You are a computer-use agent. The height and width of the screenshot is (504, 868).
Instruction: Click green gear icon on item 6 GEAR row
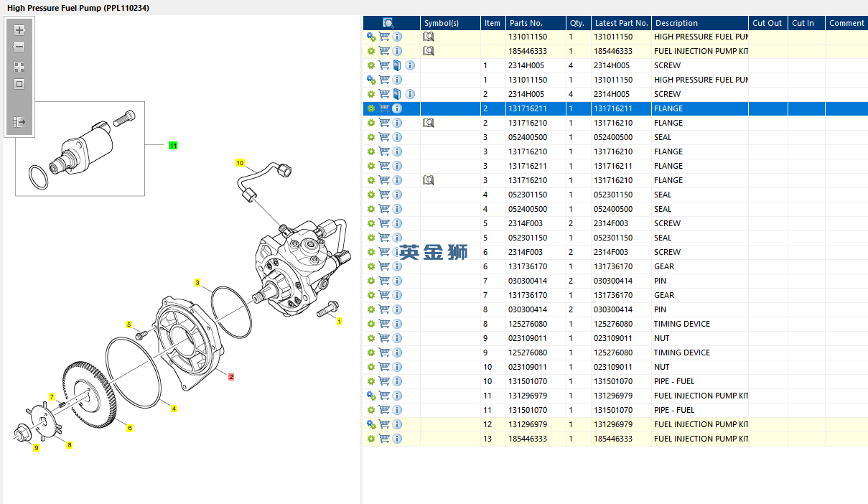(x=371, y=266)
